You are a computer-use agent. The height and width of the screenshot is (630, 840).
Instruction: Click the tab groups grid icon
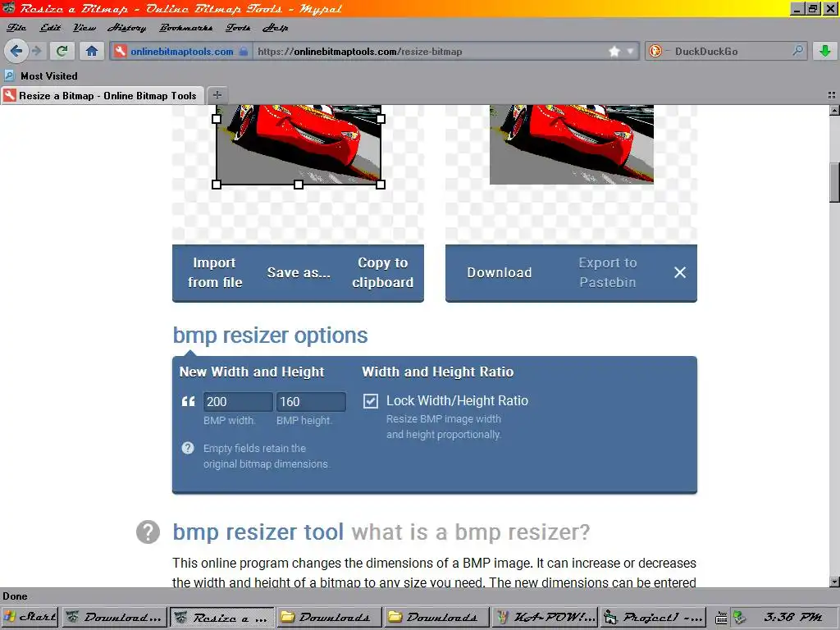832,95
